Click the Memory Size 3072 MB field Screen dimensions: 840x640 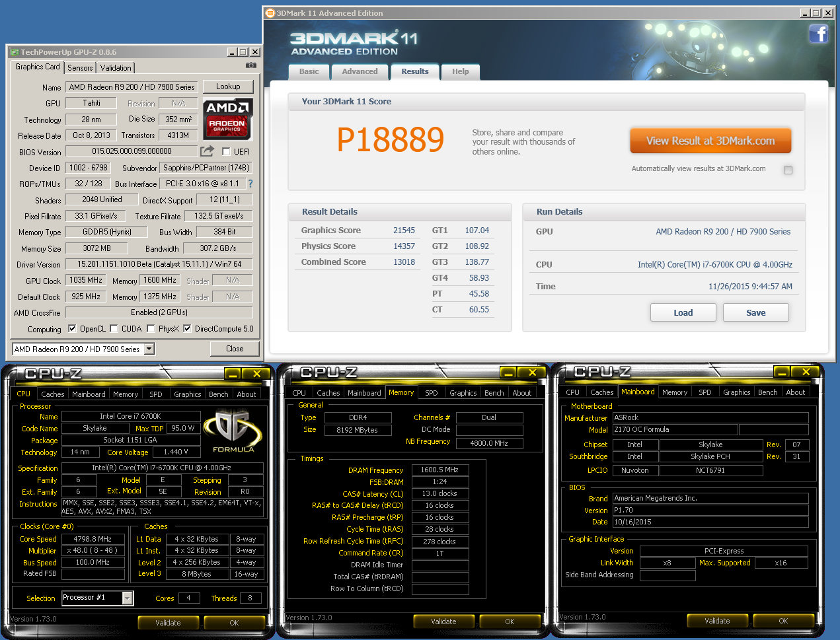point(96,248)
